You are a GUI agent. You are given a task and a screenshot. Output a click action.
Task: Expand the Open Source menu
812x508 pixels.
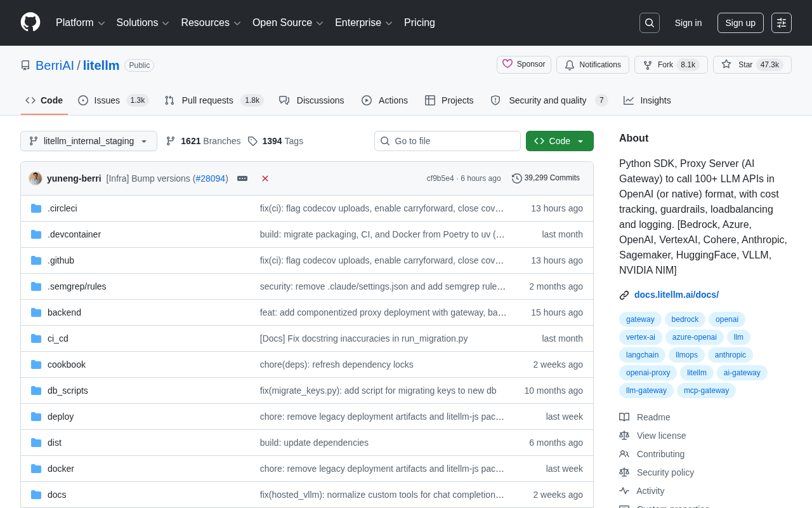pyautogui.click(x=288, y=23)
